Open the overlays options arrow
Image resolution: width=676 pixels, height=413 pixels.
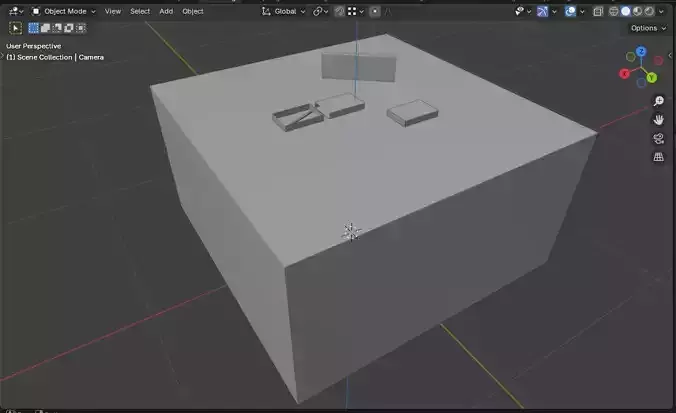click(582, 11)
